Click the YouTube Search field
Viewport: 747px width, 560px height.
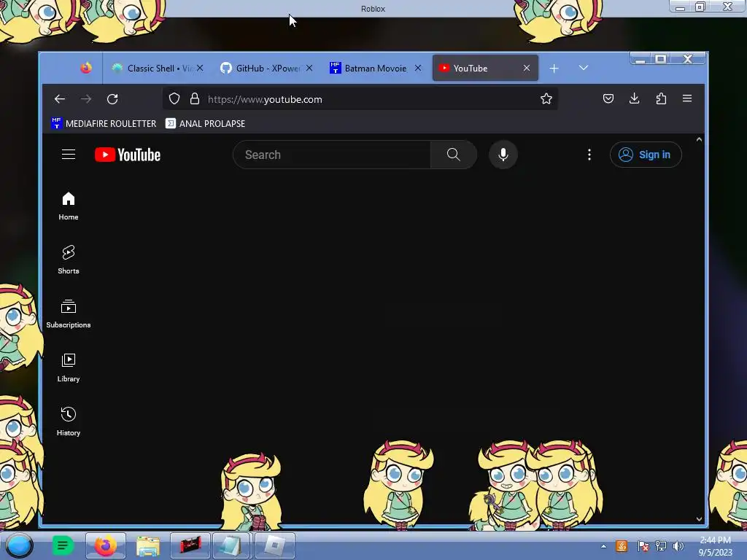point(332,155)
